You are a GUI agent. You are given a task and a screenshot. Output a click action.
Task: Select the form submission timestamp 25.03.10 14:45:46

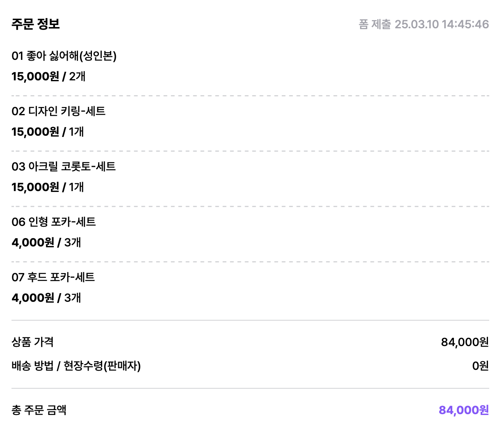point(442,24)
